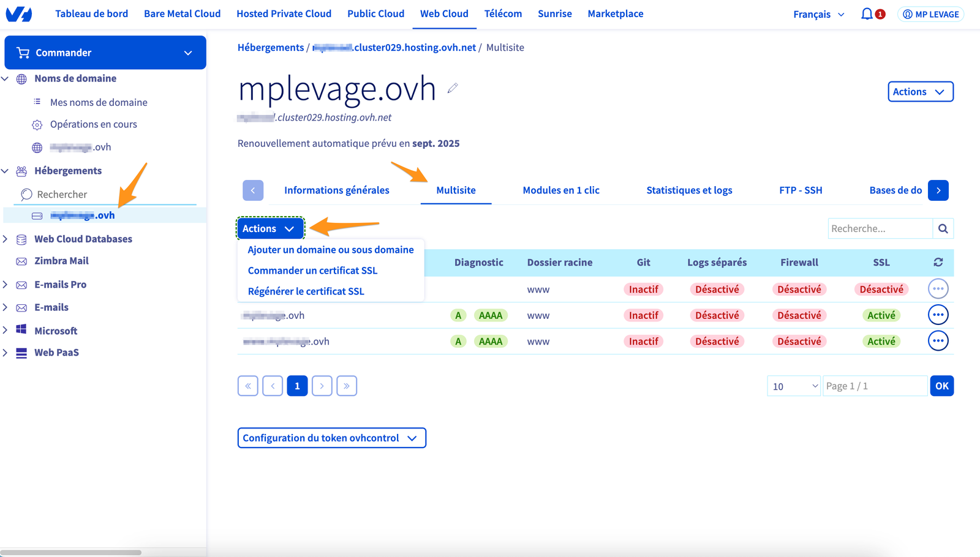Select Régénérer le certificat SSL
Screen dimensions: 980x557
pos(306,291)
